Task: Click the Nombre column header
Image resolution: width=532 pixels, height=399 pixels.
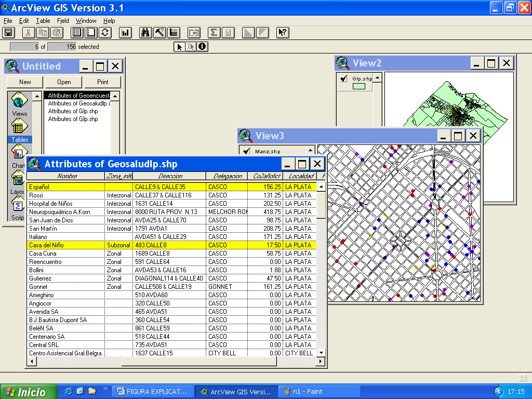Action: (x=66, y=176)
